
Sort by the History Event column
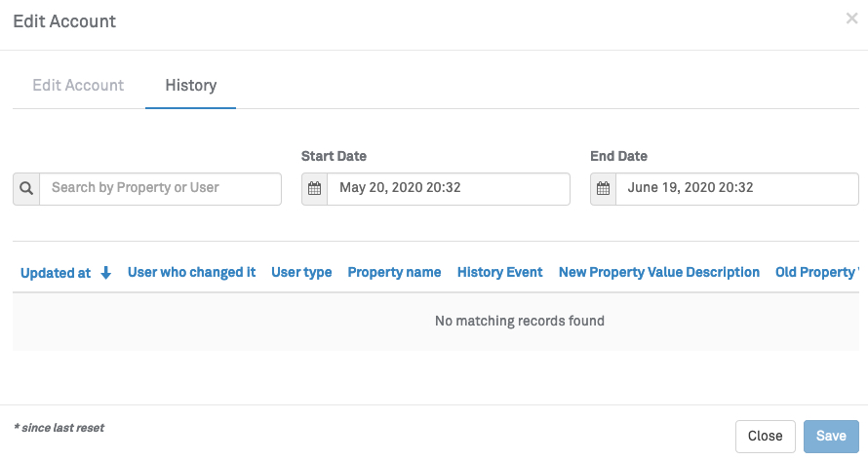(x=499, y=272)
